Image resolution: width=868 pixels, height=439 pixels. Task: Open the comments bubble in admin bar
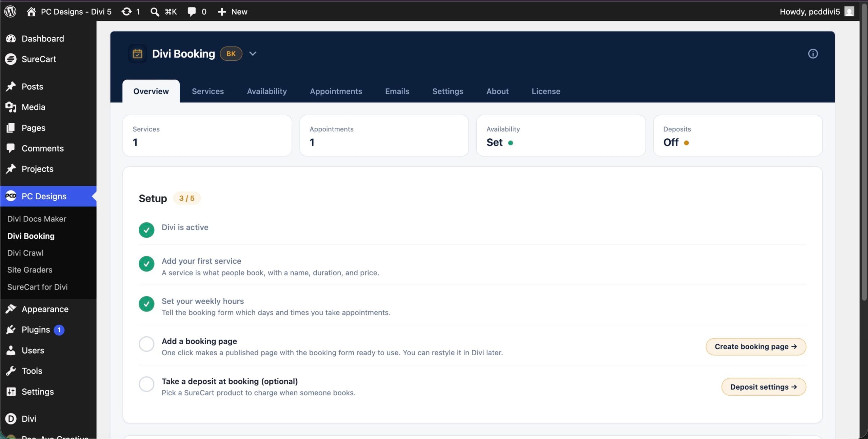click(x=192, y=12)
